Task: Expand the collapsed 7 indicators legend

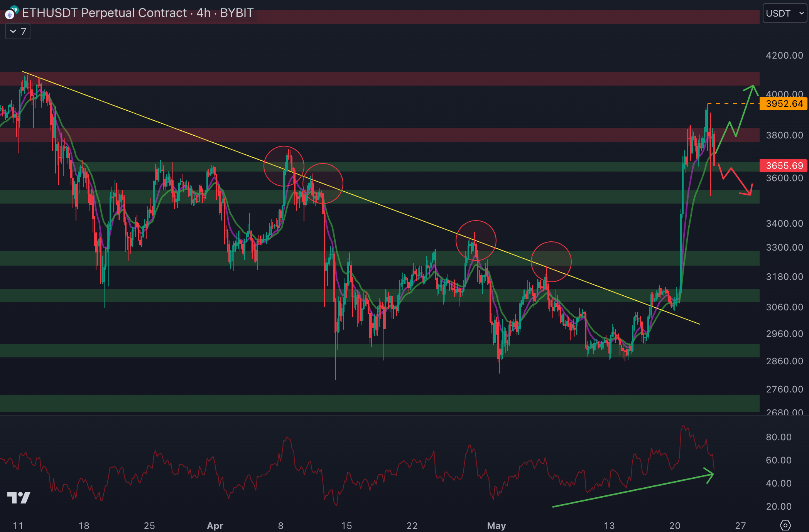Action: [18, 32]
